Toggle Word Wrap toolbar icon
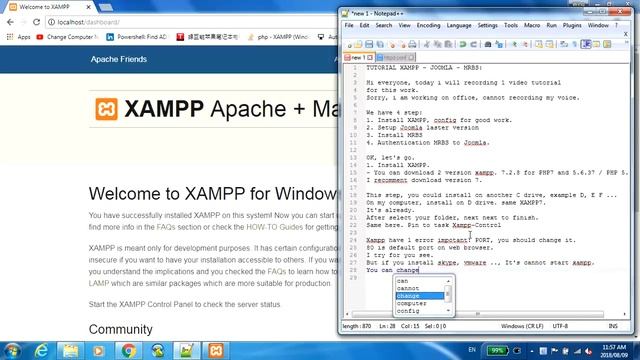 click(x=564, y=44)
